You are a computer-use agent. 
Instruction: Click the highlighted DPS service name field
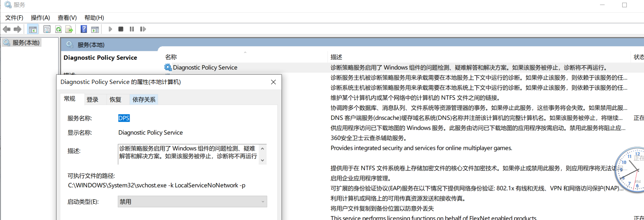pyautogui.click(x=124, y=118)
